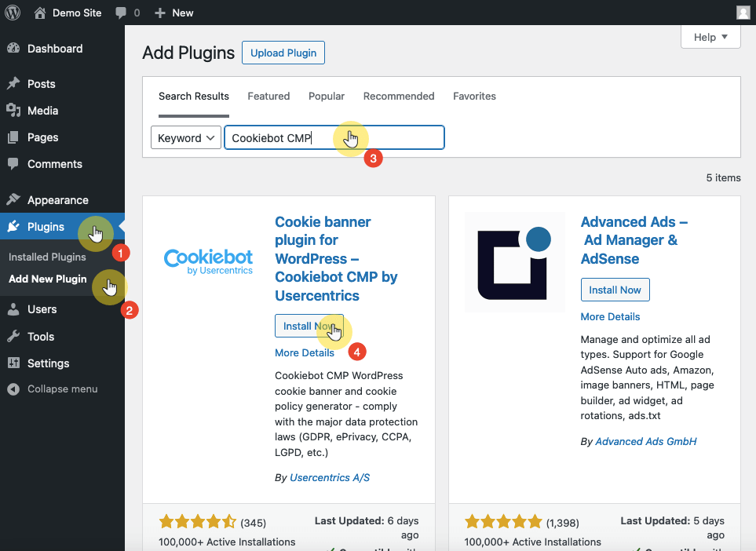Focus the plugin search field containing Cookiebot CMP
This screenshot has width=756, height=551.
pos(334,138)
